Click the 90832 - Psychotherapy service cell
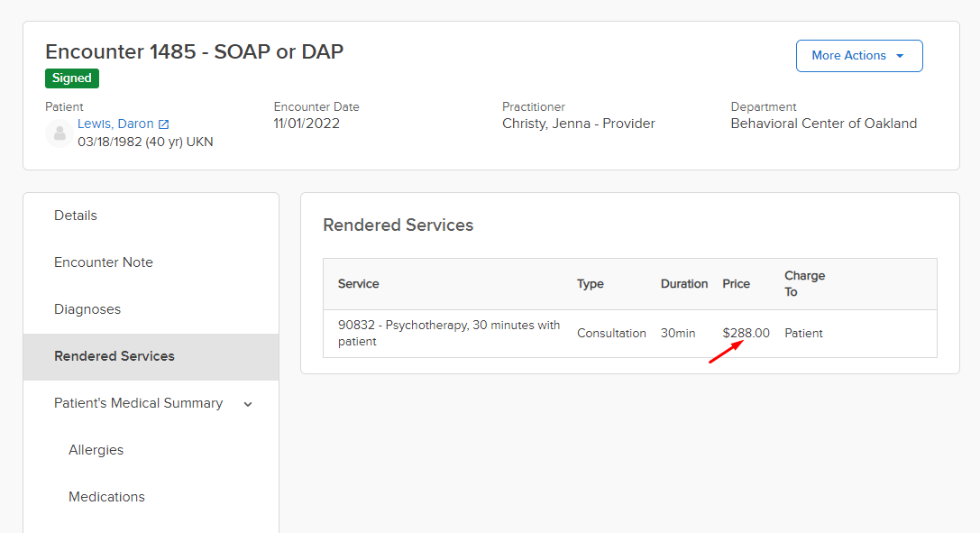This screenshot has height=533, width=980. tap(449, 333)
